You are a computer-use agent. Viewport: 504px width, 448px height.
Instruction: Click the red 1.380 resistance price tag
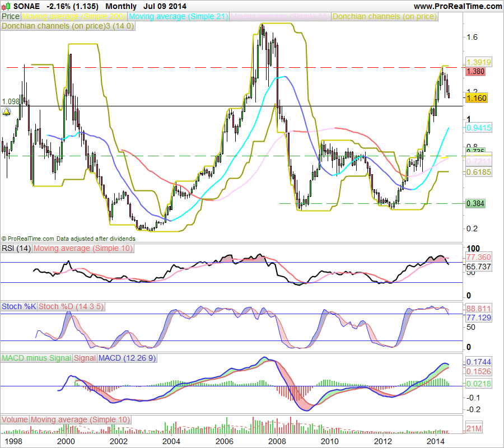475,71
